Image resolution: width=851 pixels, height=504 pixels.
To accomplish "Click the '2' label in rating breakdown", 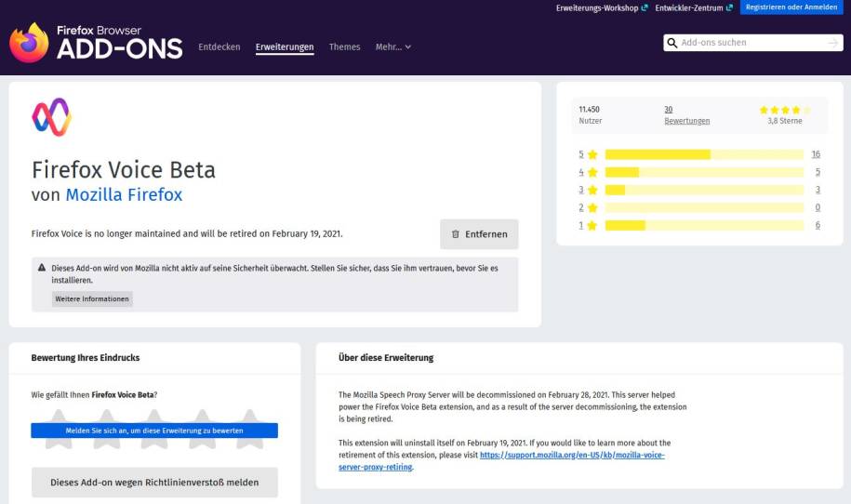I will click(580, 207).
